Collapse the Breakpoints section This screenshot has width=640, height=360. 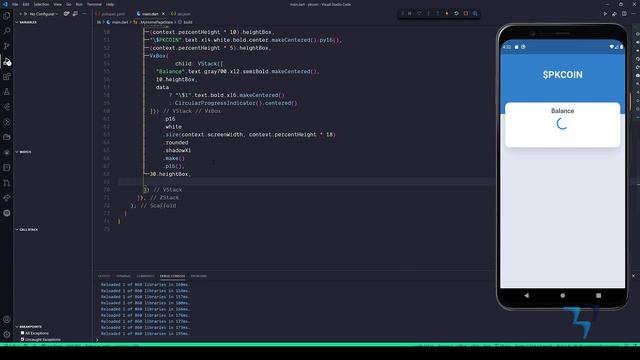[x=29, y=327]
